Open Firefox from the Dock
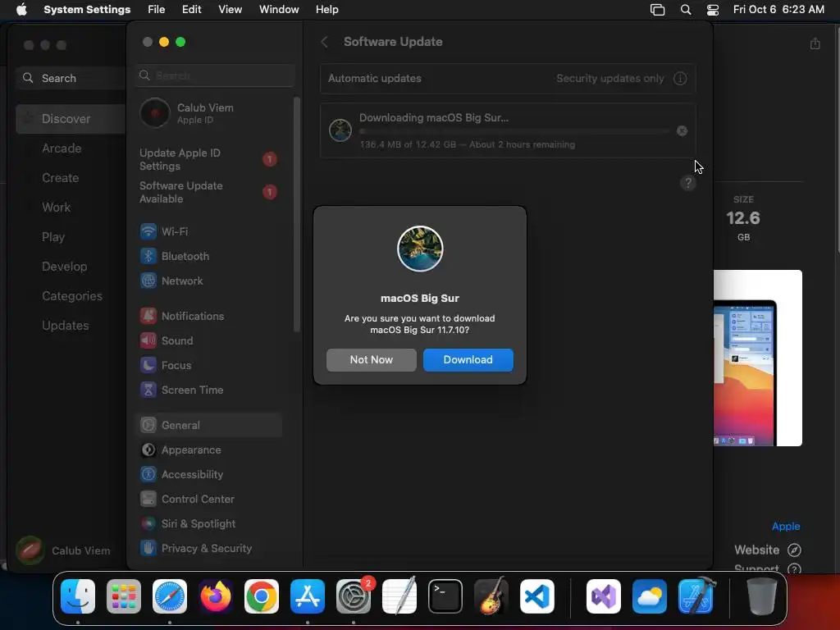 pyautogui.click(x=216, y=596)
